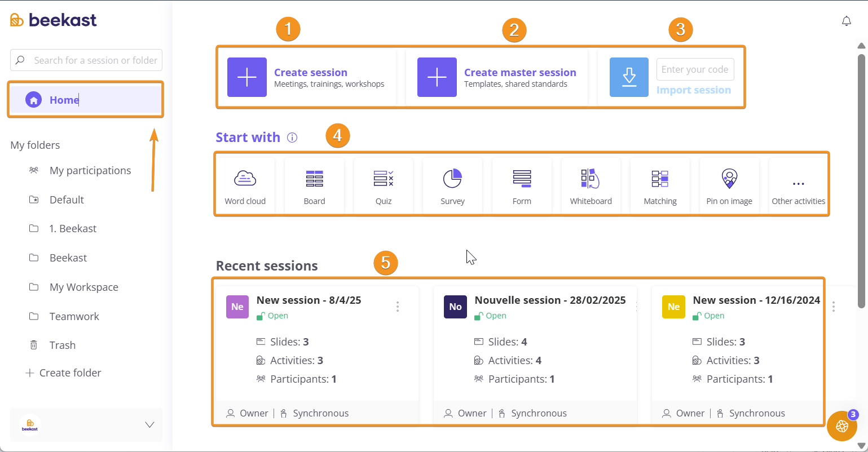Click the Create master session plus icon
Image resolution: width=868 pixels, height=452 pixels.
pyautogui.click(x=437, y=77)
